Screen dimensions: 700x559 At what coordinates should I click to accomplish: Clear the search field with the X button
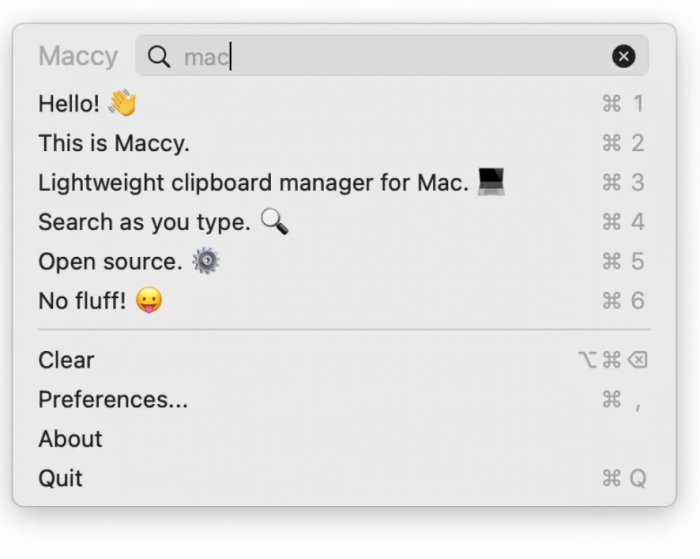click(623, 57)
